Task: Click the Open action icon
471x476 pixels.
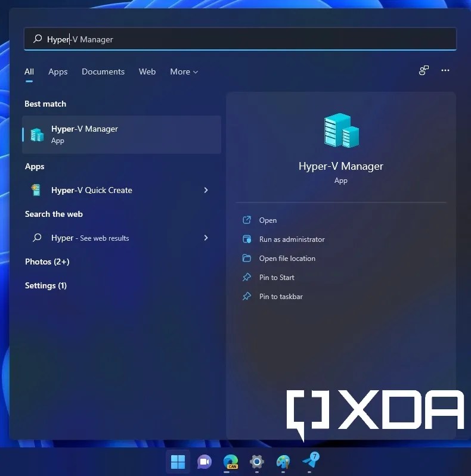Action: pos(247,220)
